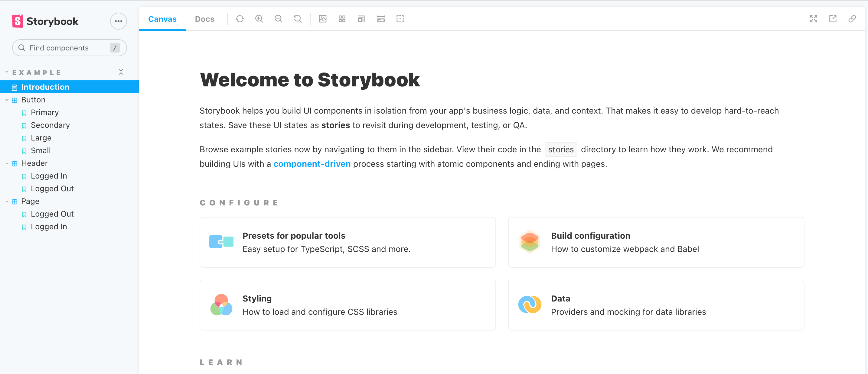Collapse the Button component arrow
Image resolution: width=868 pixels, height=374 pixels.
[x=7, y=100]
